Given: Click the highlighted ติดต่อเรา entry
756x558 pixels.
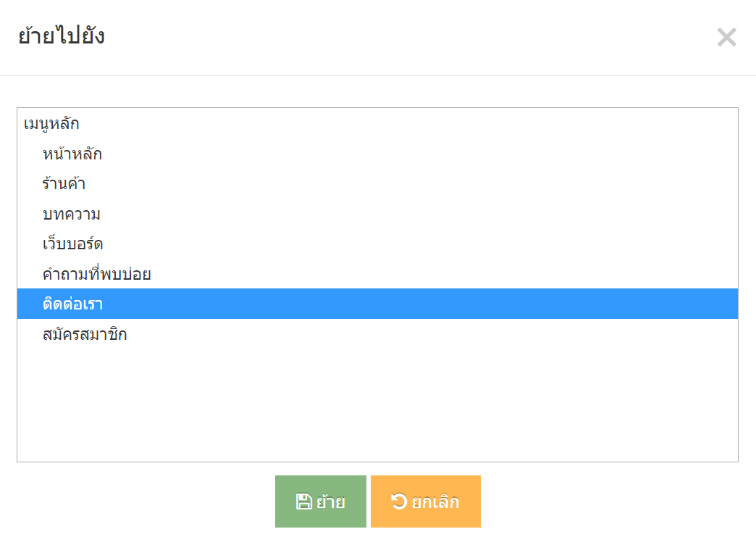Looking at the screenshot, I should (x=377, y=304).
